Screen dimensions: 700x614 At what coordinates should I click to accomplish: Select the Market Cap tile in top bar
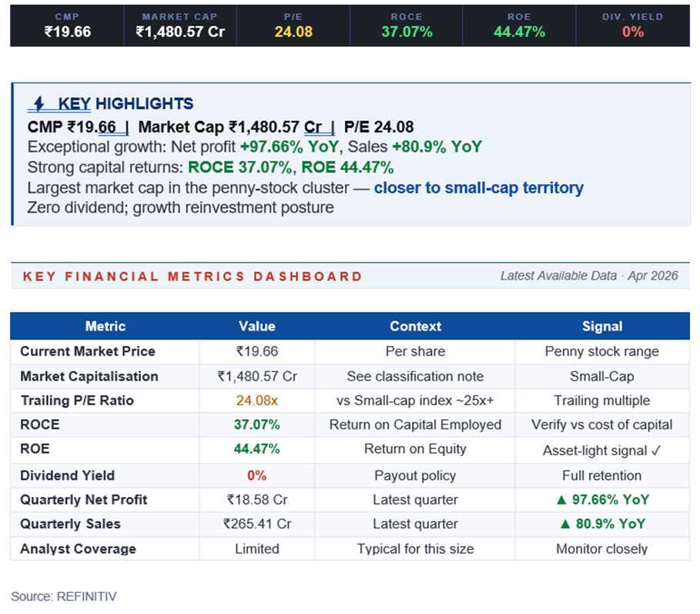coord(180,25)
